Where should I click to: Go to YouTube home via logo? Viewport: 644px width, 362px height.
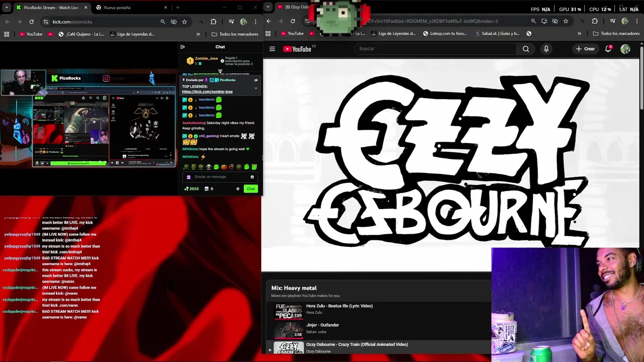point(297,49)
